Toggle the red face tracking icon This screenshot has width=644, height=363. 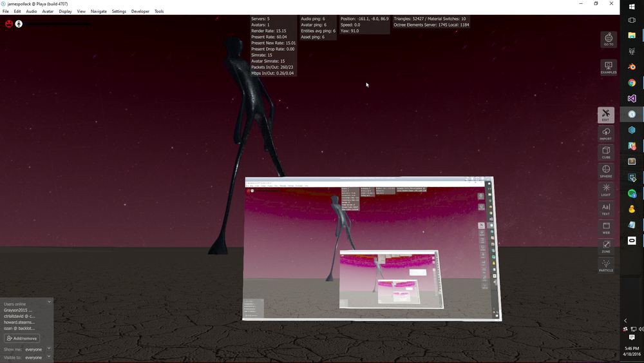click(x=9, y=24)
